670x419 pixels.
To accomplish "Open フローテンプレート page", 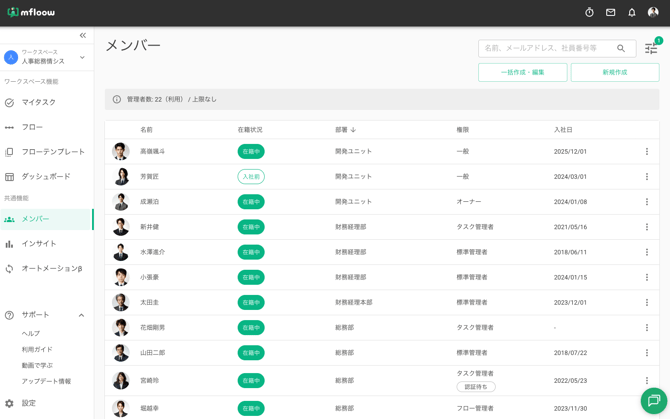I will click(47, 152).
